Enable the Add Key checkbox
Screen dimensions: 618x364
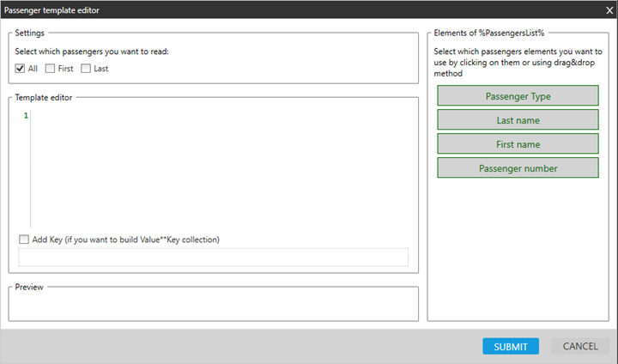(x=24, y=240)
